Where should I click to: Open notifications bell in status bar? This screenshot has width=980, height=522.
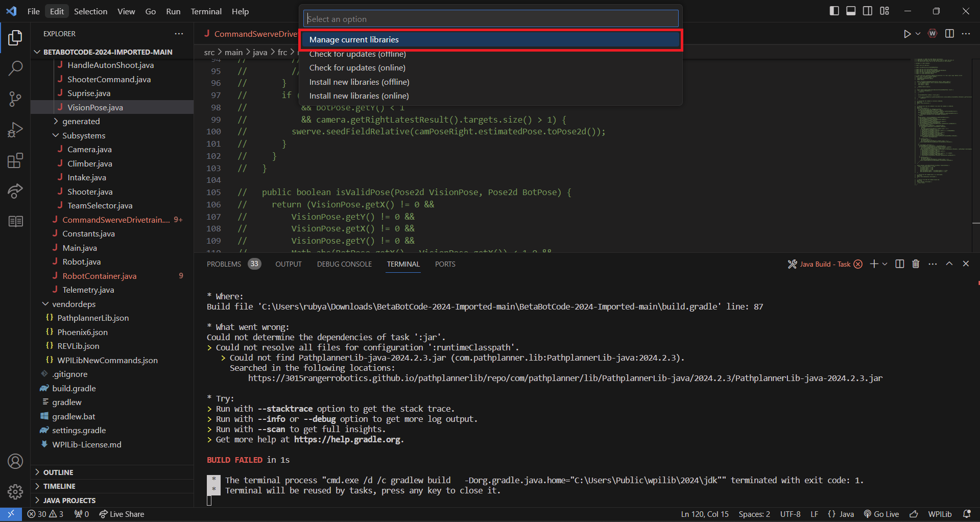point(967,514)
